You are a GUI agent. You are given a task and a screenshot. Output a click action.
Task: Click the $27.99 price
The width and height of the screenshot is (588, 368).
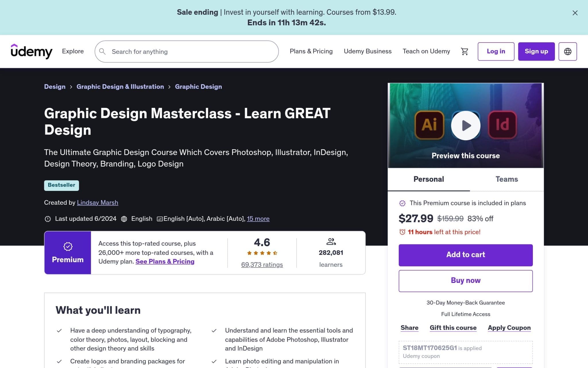pos(416,218)
